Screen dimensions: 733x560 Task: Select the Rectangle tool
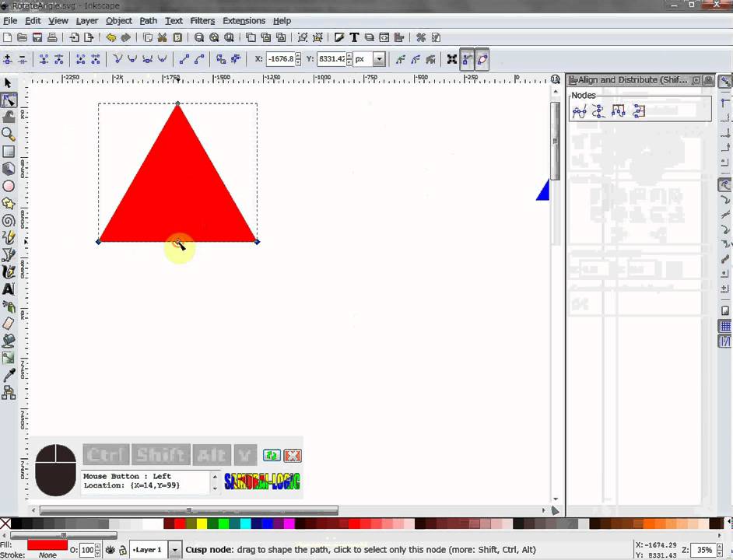tap(9, 152)
